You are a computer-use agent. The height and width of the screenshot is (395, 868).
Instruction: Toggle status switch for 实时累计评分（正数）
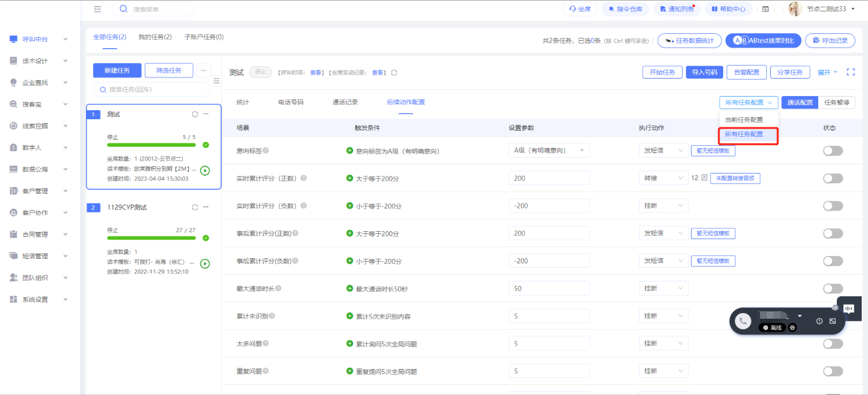click(832, 178)
